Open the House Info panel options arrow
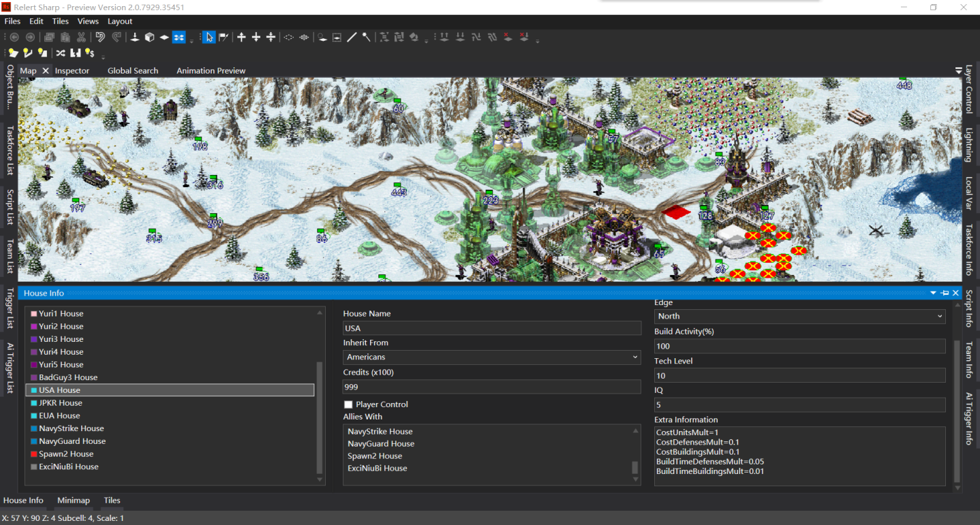Image resolution: width=980 pixels, height=525 pixels. click(x=934, y=293)
